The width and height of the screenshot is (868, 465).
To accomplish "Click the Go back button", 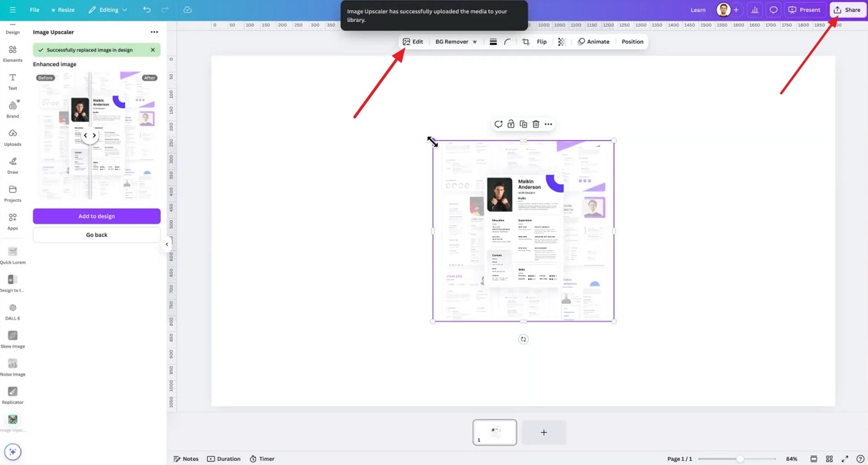I will point(97,235).
